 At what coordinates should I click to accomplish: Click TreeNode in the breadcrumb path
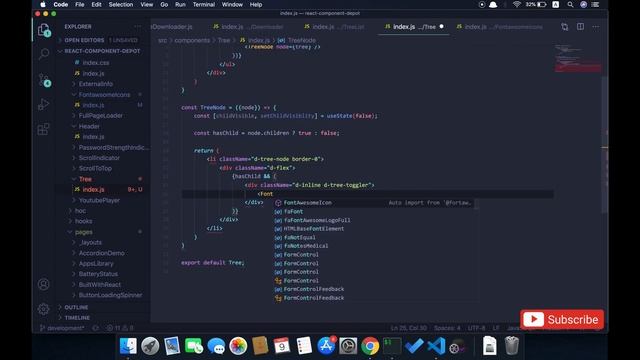point(302,40)
